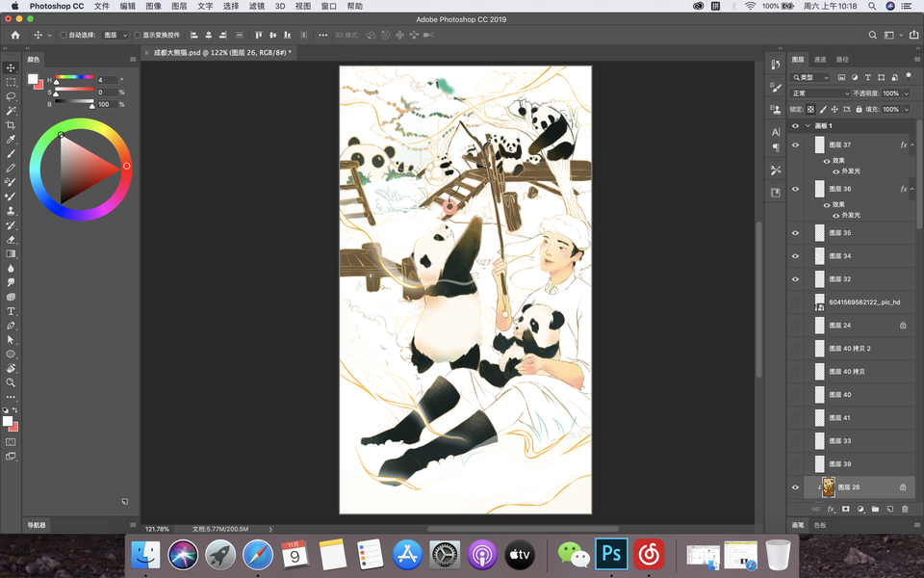The image size is (924, 578).
Task: Collapse effects of 图层 37
Action: pyautogui.click(x=912, y=144)
